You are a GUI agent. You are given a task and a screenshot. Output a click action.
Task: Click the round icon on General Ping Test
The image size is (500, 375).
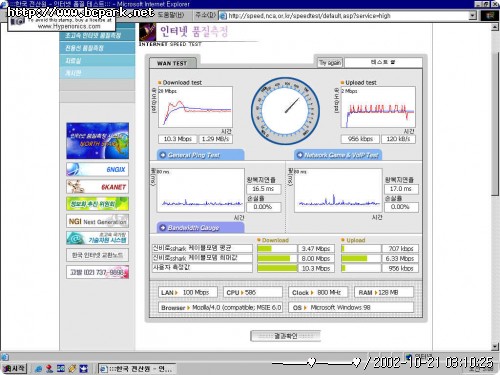click(163, 155)
